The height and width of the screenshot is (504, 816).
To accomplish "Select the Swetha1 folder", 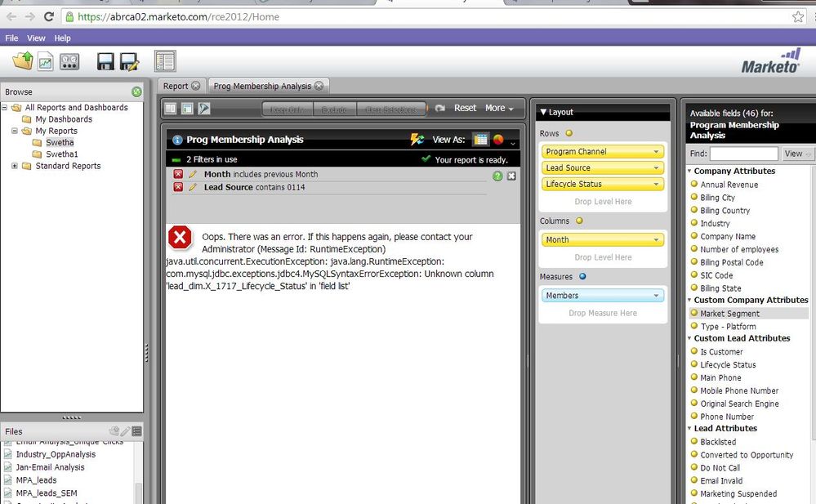I will click(61, 154).
